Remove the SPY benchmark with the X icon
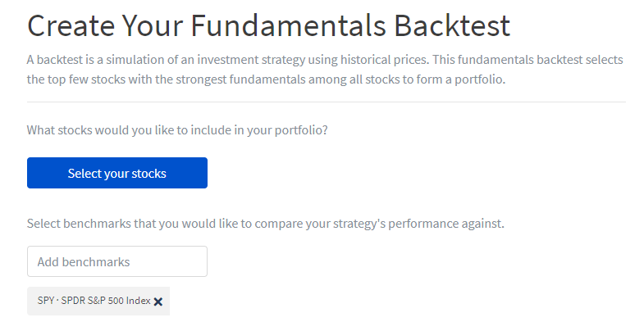 158,302
